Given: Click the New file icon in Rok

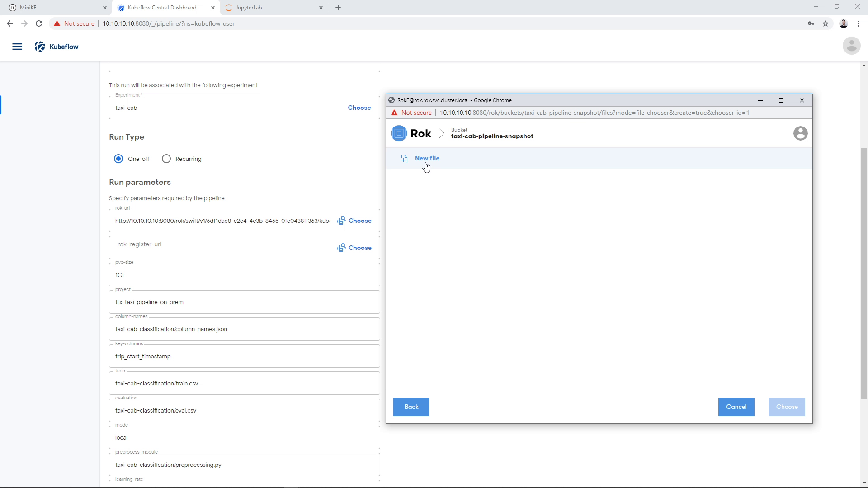Looking at the screenshot, I should pyautogui.click(x=404, y=159).
